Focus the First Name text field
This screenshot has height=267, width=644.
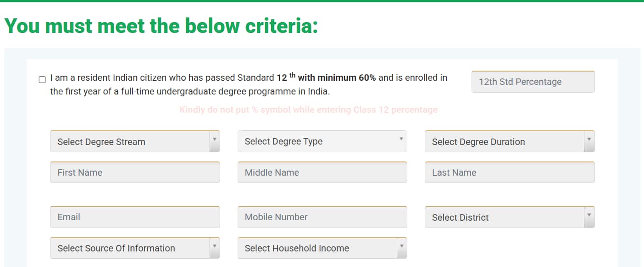click(135, 172)
